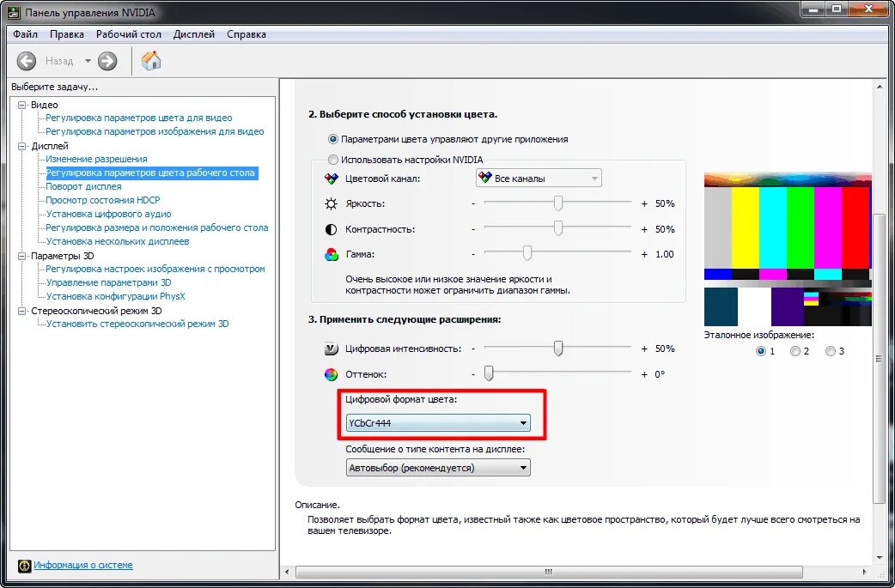
Task: Click the Гамма colored circles icon
Action: pyautogui.click(x=331, y=254)
